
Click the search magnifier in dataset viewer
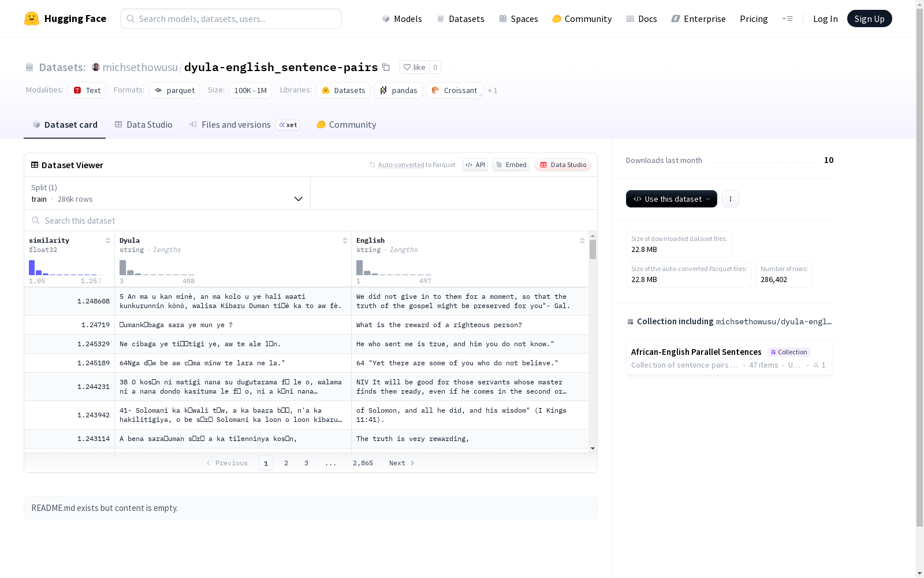[36, 220]
